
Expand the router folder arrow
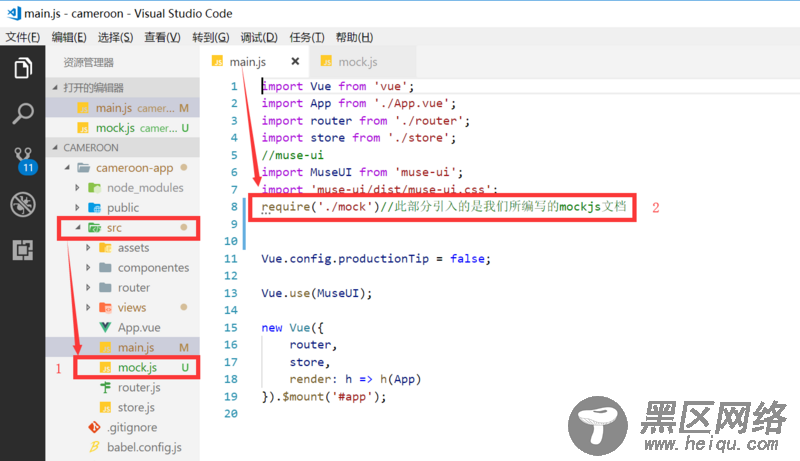[x=88, y=288]
